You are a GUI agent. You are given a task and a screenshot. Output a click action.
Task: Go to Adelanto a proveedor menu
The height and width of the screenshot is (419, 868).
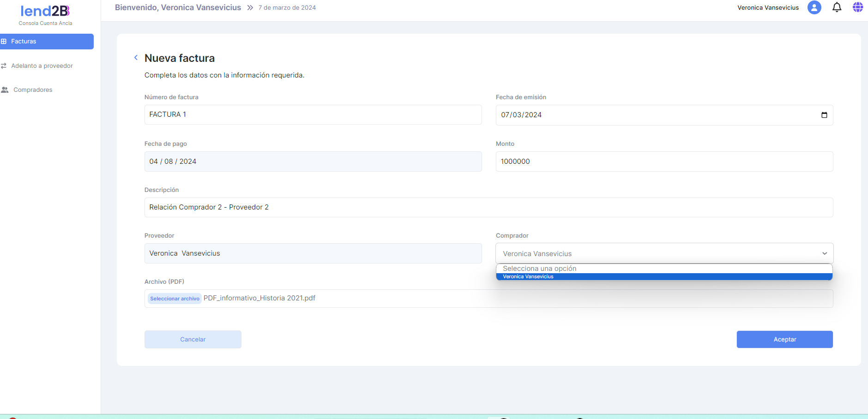click(x=42, y=66)
